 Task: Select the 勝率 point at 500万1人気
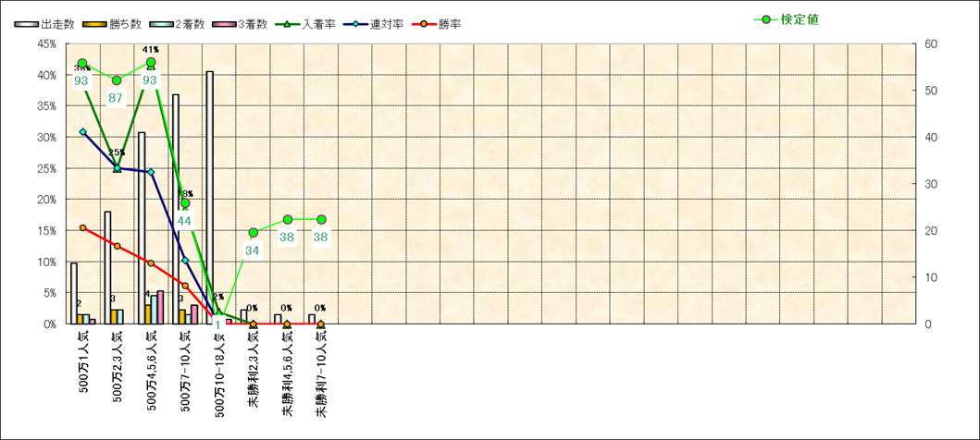[x=82, y=227]
